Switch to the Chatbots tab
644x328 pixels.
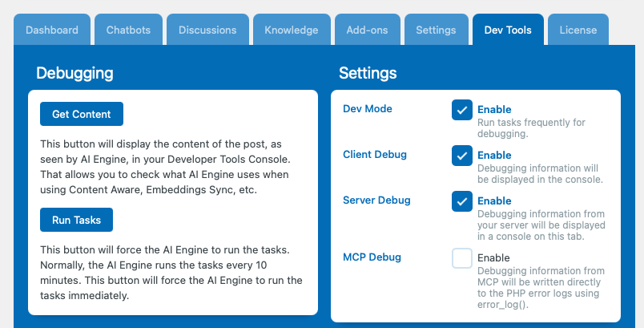[x=128, y=30]
